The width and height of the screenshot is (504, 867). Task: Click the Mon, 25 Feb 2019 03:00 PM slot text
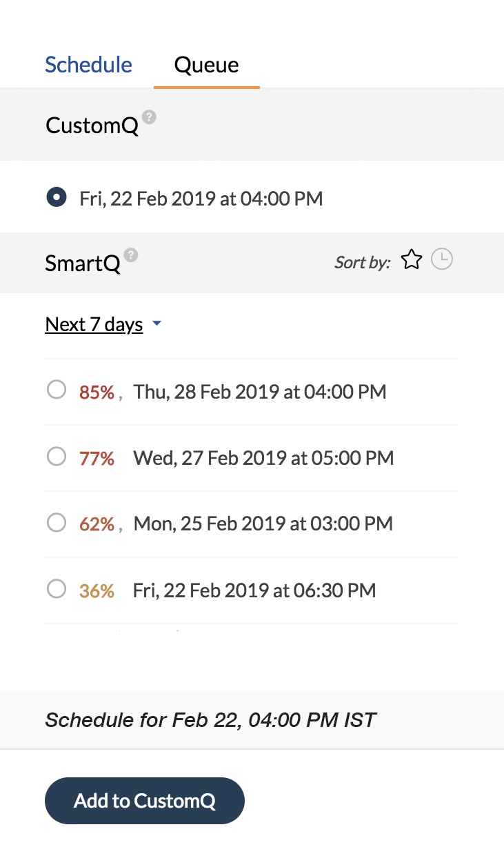(x=263, y=524)
